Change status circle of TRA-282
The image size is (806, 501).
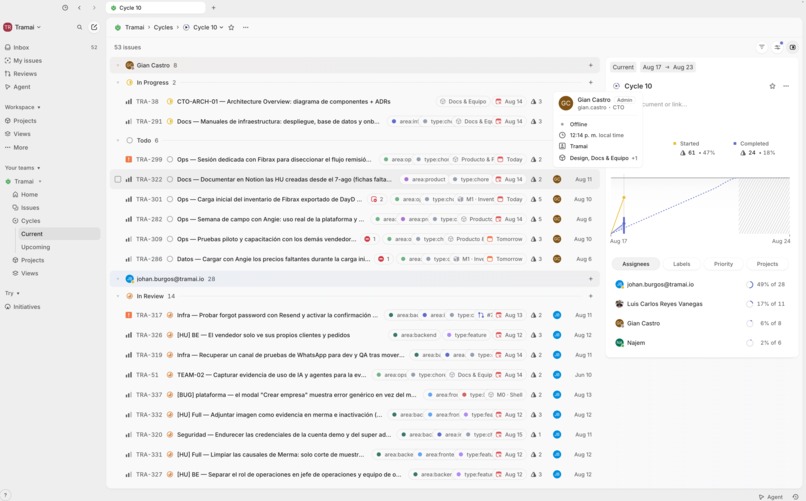[170, 219]
